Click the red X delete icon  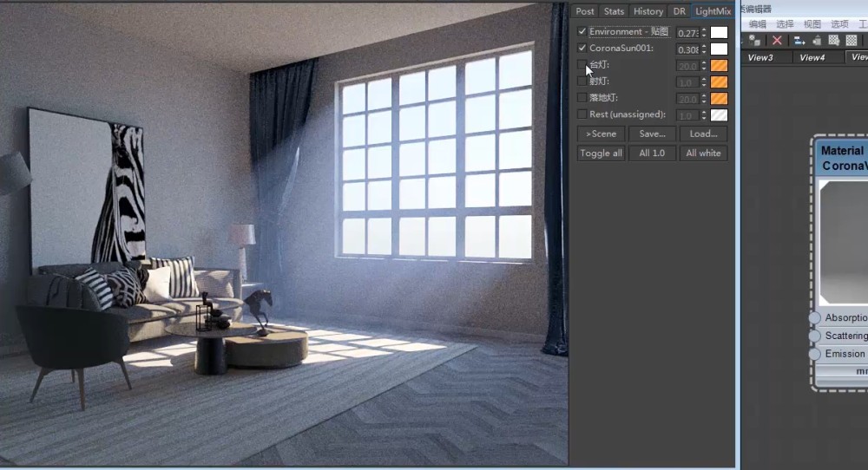coord(777,40)
